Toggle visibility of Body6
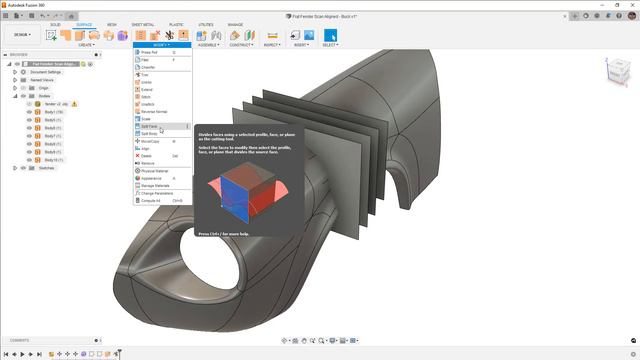 29,128
